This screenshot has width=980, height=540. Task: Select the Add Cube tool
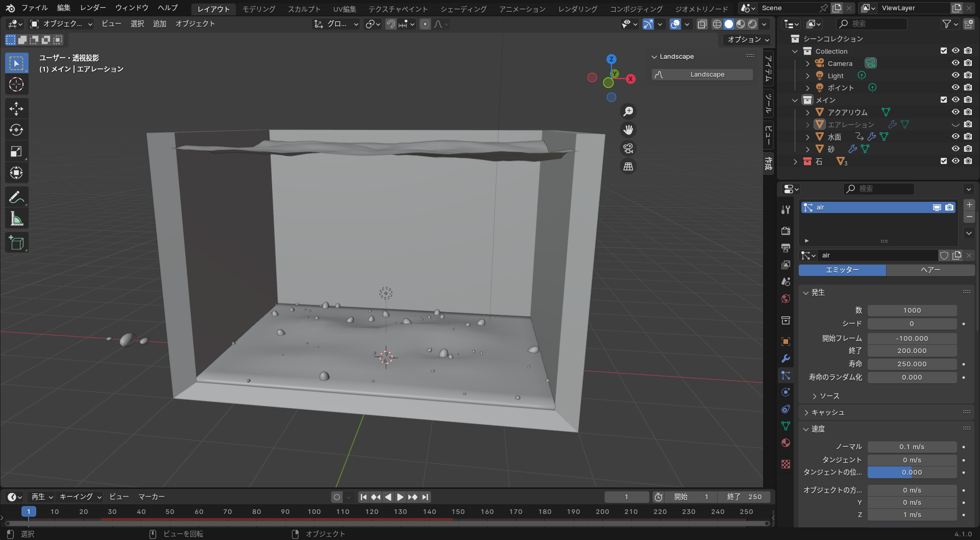point(16,243)
